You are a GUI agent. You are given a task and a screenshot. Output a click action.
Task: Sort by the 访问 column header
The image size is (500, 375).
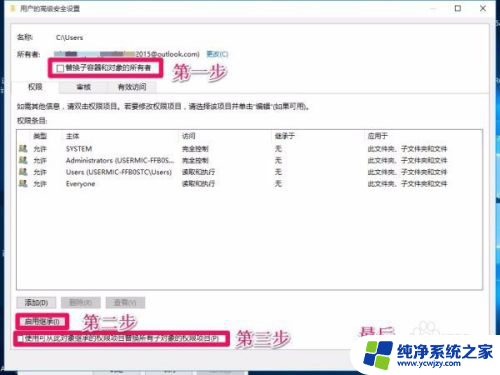click(189, 136)
